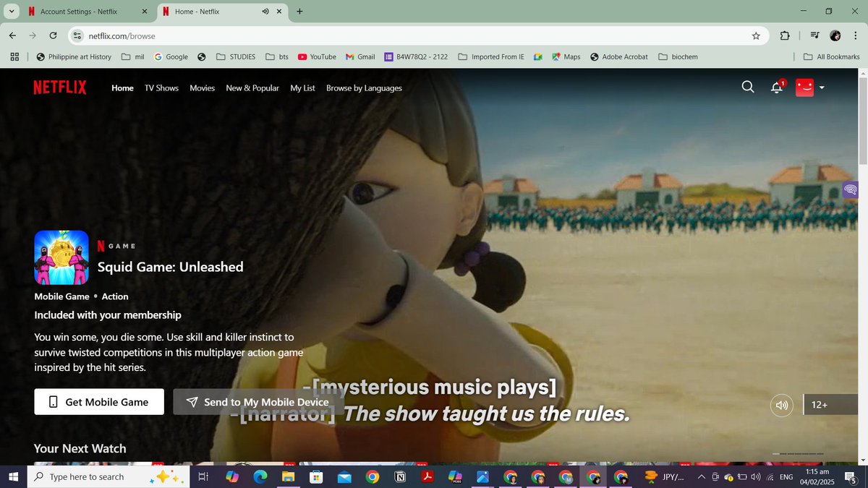Show hidden system tray icons
Viewport: 868px width, 488px height.
pos(701,476)
